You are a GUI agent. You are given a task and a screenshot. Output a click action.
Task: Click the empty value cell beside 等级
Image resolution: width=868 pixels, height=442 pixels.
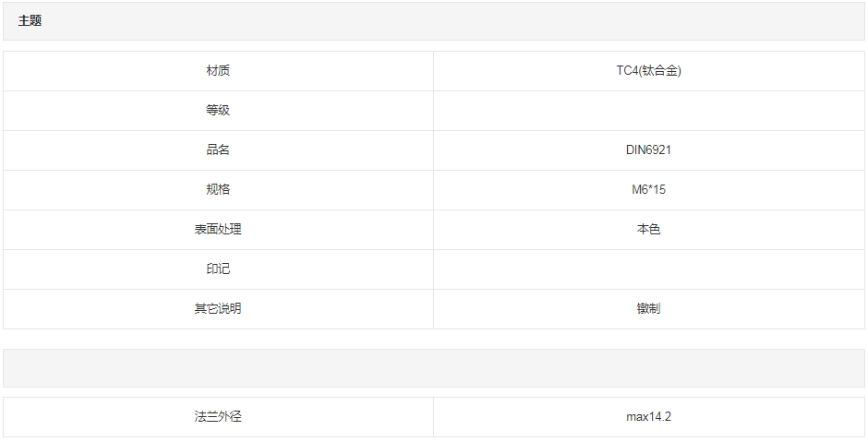pos(648,111)
